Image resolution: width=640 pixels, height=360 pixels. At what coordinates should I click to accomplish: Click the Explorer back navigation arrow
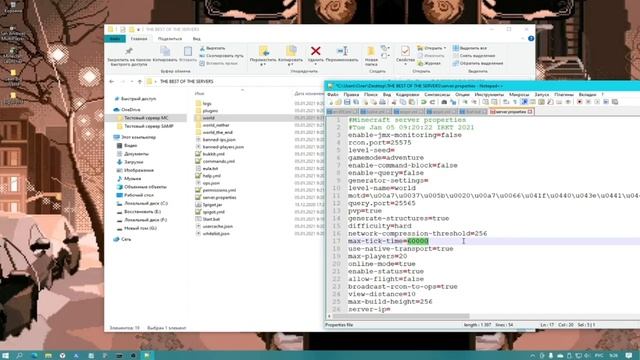112,82
